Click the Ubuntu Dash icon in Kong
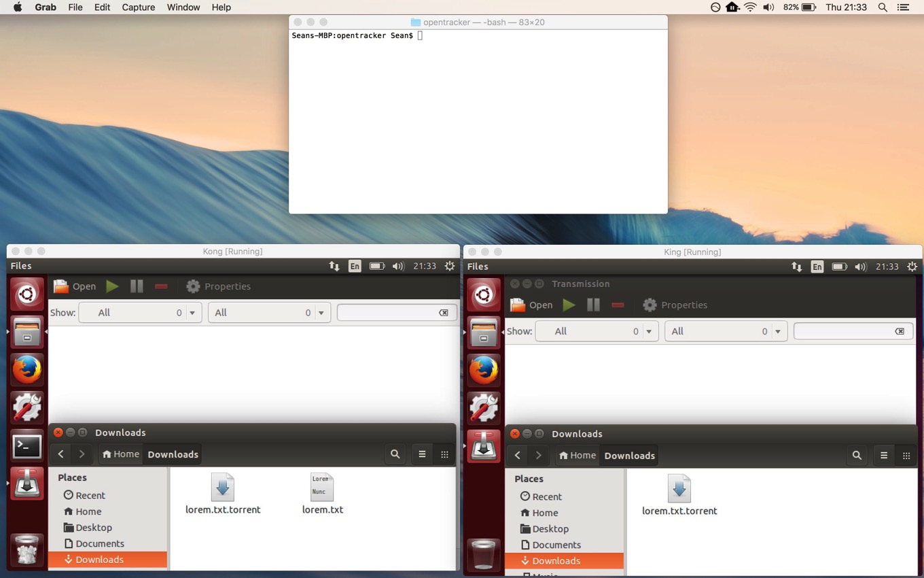Screen dimensions: 924x578 coord(27,294)
